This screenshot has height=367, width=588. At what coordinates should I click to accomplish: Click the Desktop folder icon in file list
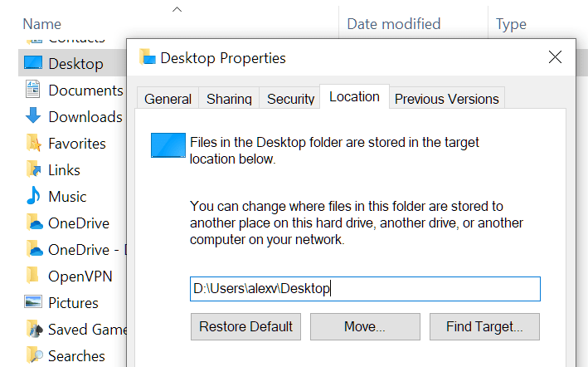pos(33,63)
